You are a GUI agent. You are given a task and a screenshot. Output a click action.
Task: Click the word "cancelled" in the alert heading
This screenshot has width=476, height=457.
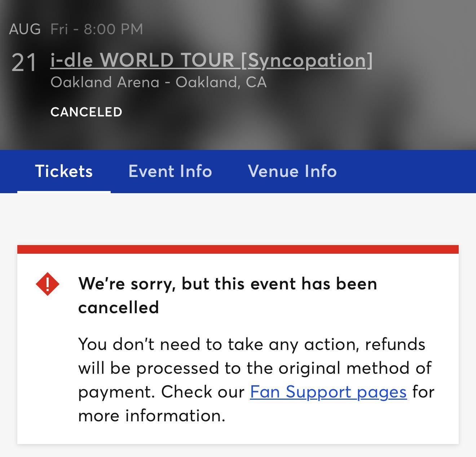tap(118, 307)
